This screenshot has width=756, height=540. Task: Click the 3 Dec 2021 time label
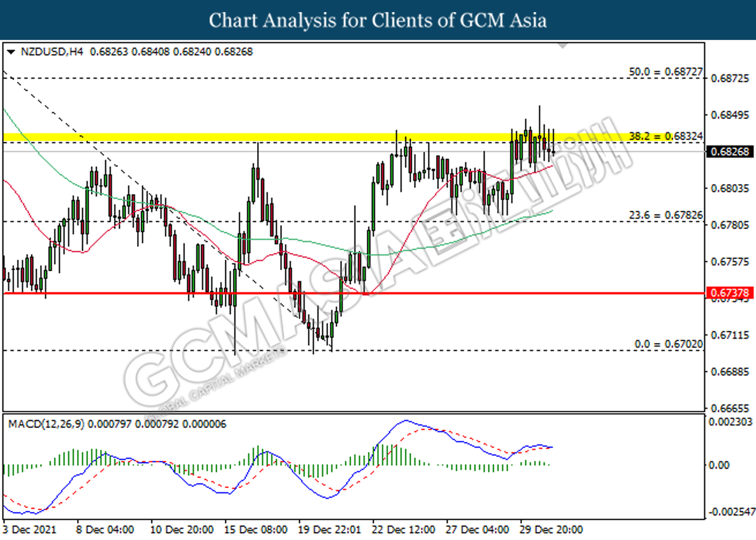29,529
